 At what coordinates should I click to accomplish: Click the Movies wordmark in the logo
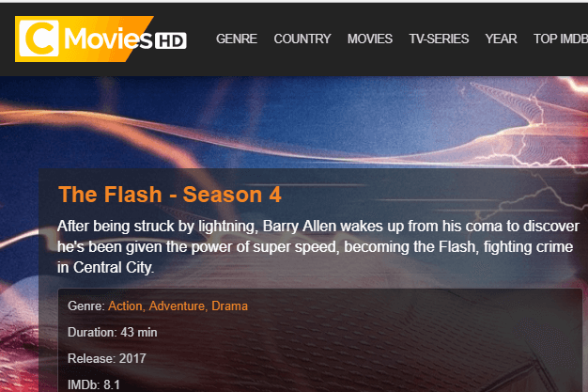tap(109, 39)
